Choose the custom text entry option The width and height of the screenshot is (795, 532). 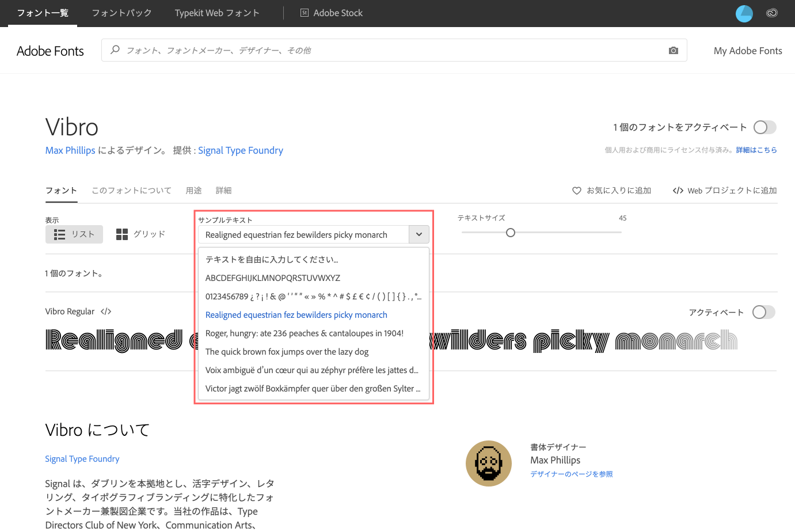314,260
